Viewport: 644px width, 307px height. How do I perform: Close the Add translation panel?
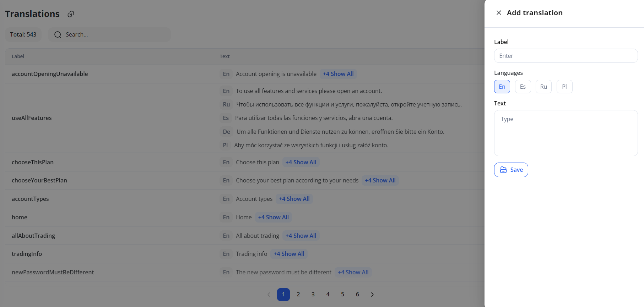499,13
